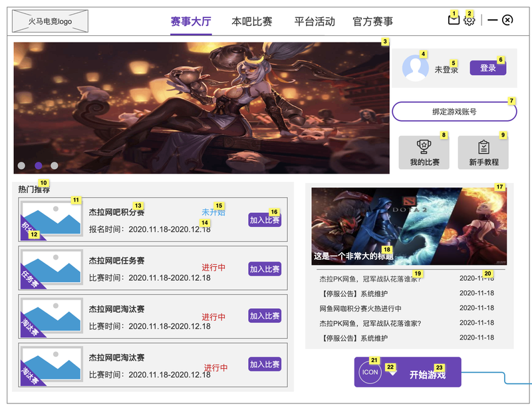Image resolution: width=532 pixels, height=406 pixels.
Task: Click the 登录 button
Action: click(488, 68)
